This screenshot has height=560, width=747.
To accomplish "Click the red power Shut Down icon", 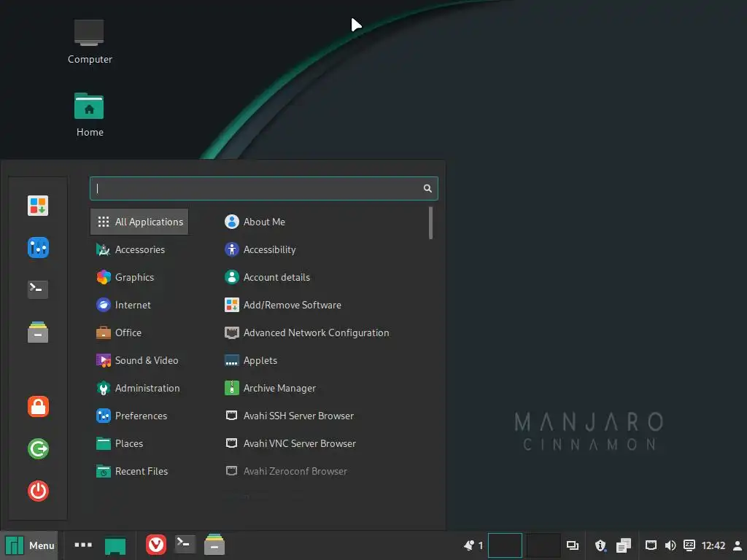I will [x=38, y=491].
